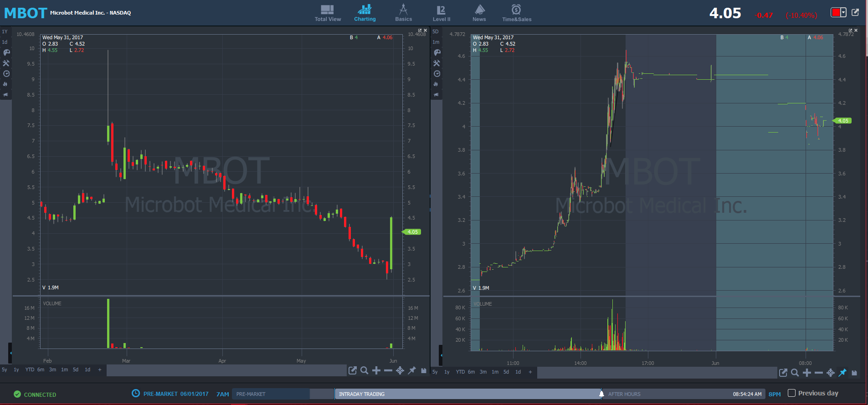Open the News tab
This screenshot has width=868, height=405.
coord(479,13)
